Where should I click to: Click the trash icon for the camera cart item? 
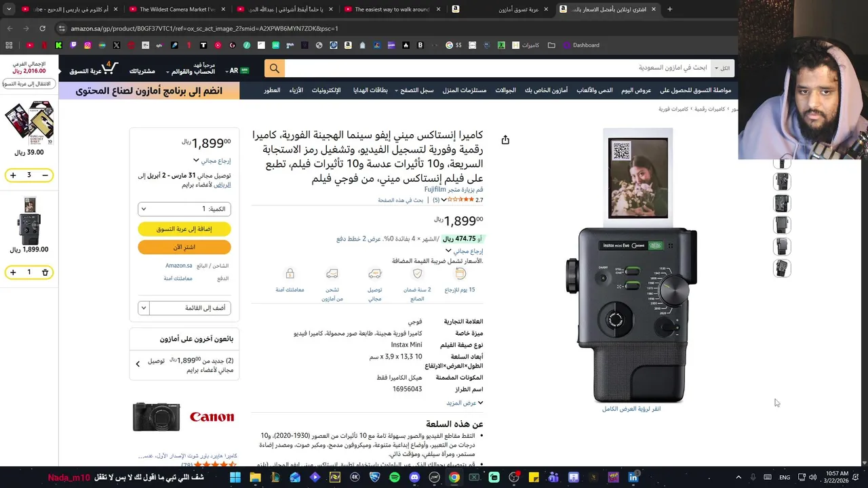coord(45,272)
